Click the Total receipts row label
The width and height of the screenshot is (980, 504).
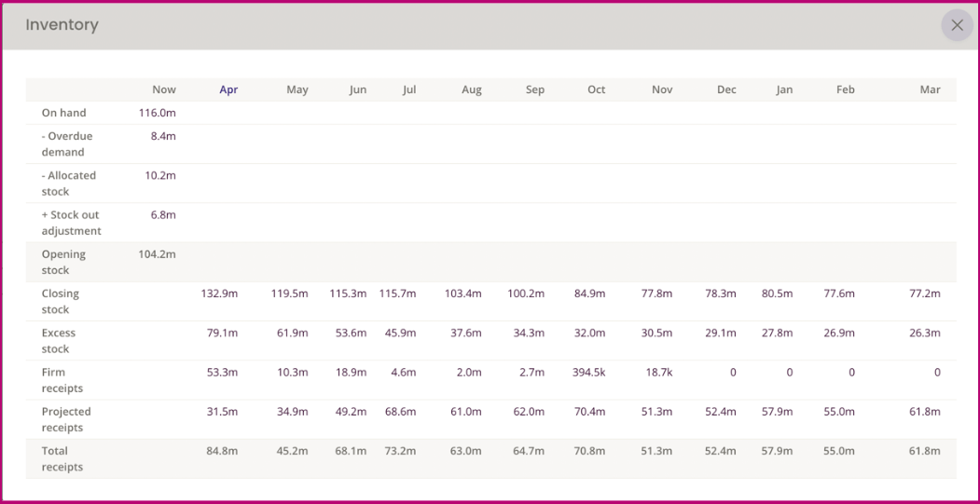click(x=62, y=458)
